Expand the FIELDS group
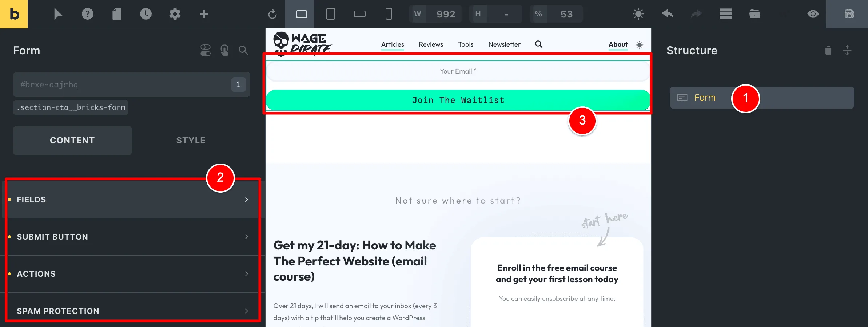 132,200
